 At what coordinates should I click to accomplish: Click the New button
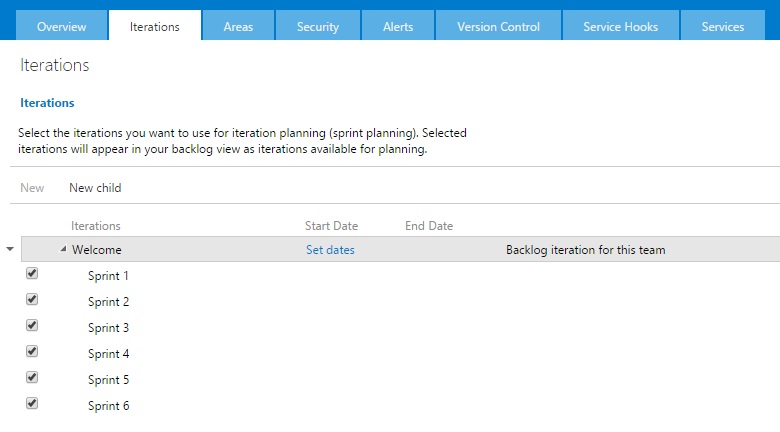(32, 188)
